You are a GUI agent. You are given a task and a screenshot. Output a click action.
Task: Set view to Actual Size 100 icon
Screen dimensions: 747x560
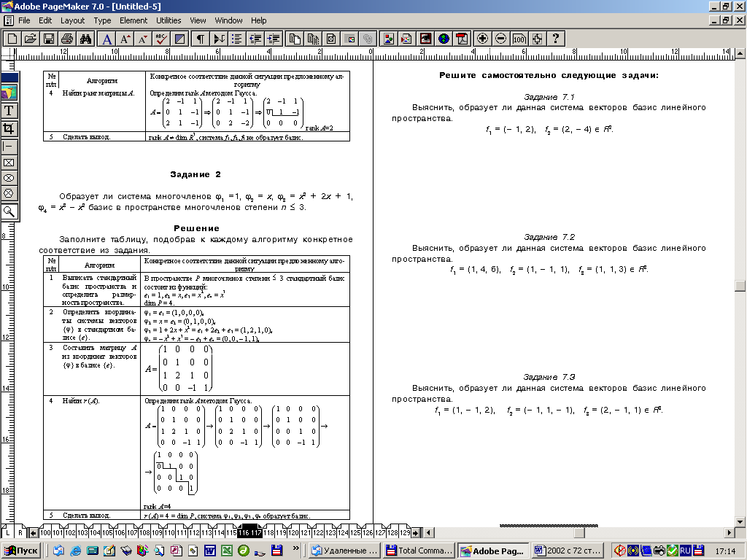click(x=519, y=39)
